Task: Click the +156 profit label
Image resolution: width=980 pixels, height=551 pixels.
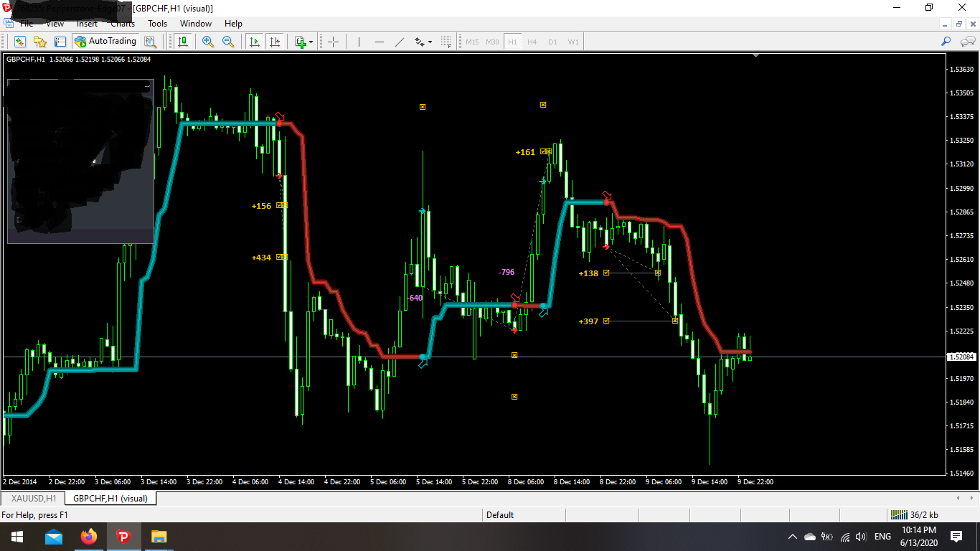Action: pyautogui.click(x=261, y=206)
